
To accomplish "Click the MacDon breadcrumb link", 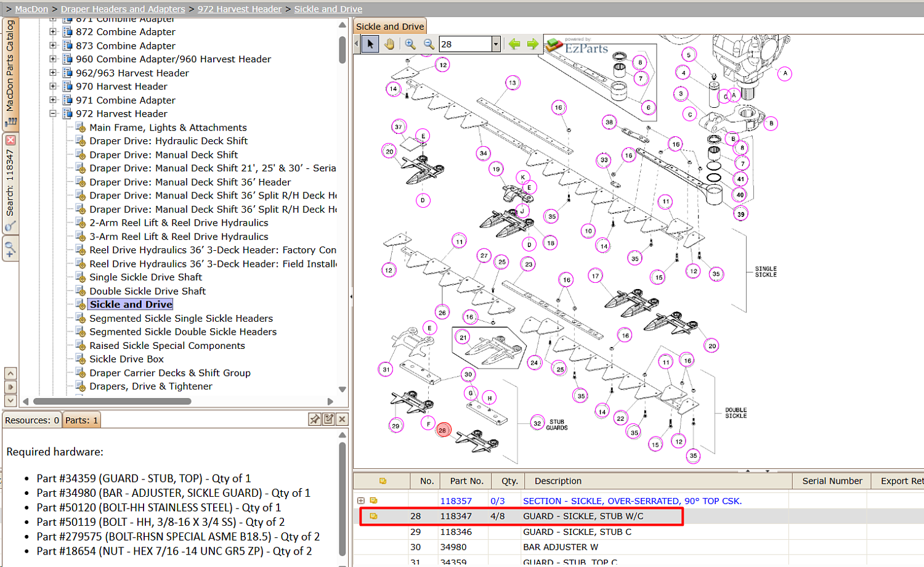I will (31, 9).
